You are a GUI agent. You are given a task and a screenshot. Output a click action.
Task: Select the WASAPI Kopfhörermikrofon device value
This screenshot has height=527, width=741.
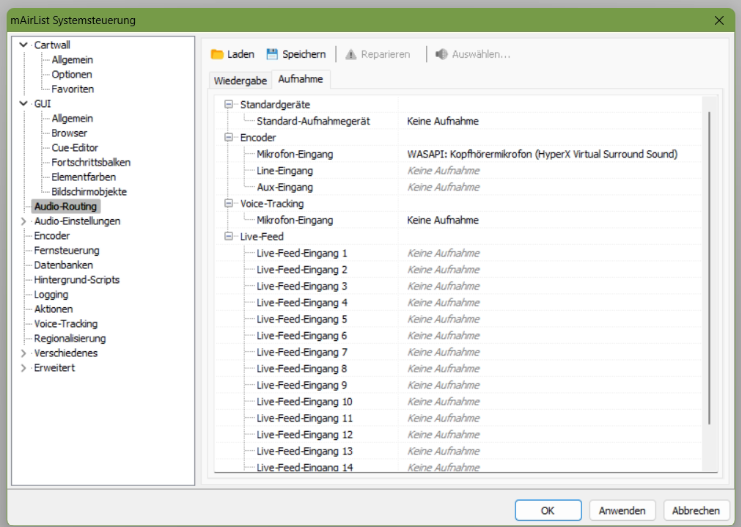click(542, 154)
